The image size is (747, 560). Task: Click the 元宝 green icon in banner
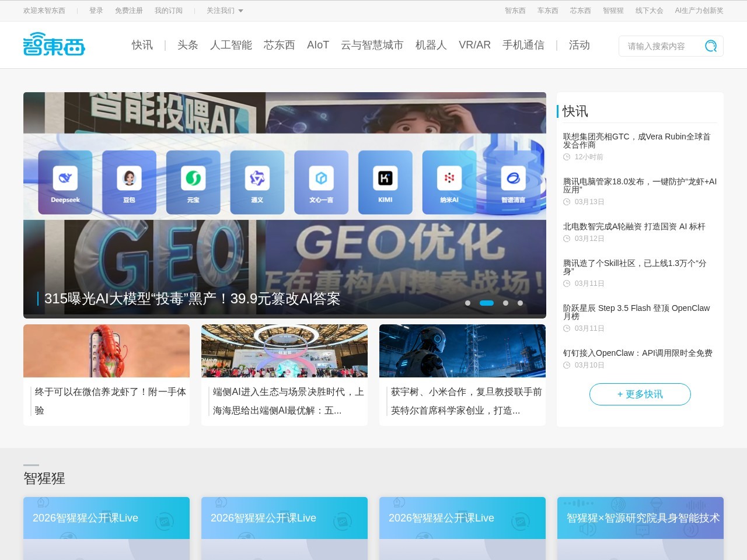(x=193, y=178)
